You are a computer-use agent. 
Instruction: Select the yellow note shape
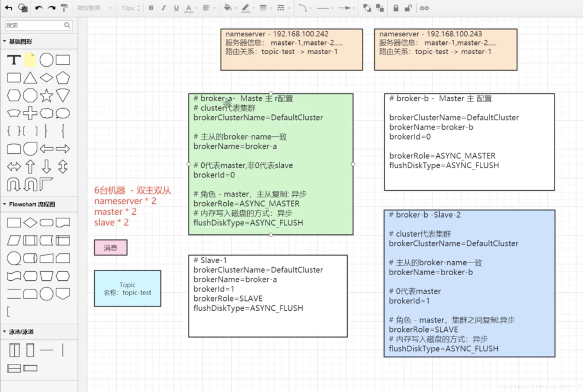[30, 60]
